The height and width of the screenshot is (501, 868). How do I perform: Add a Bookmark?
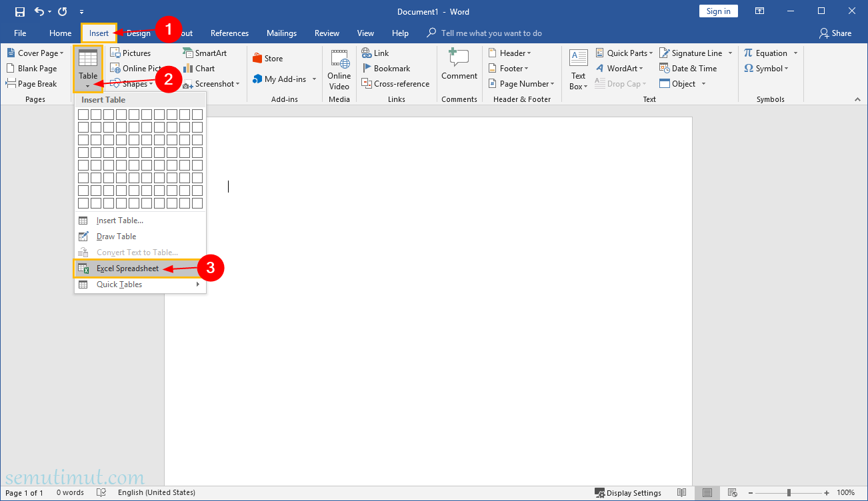pyautogui.click(x=386, y=69)
